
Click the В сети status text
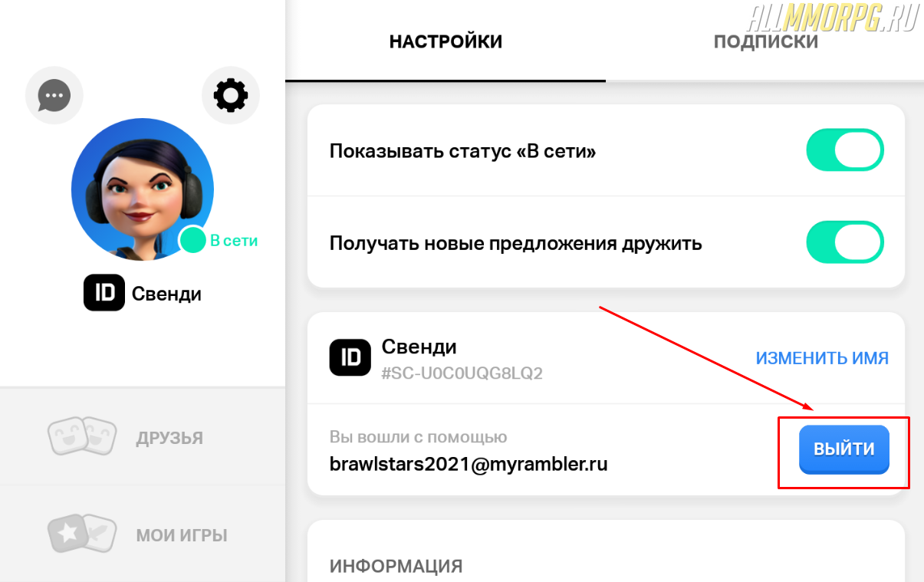pos(234,241)
